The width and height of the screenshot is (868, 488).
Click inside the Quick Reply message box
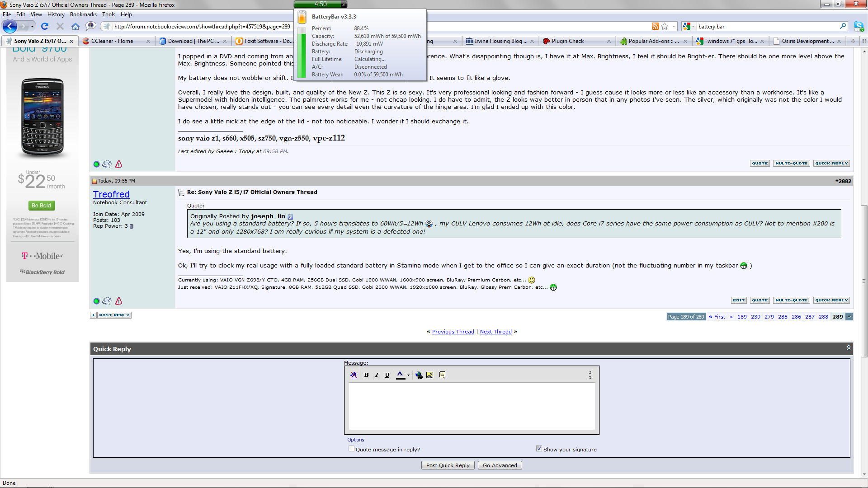tap(472, 406)
